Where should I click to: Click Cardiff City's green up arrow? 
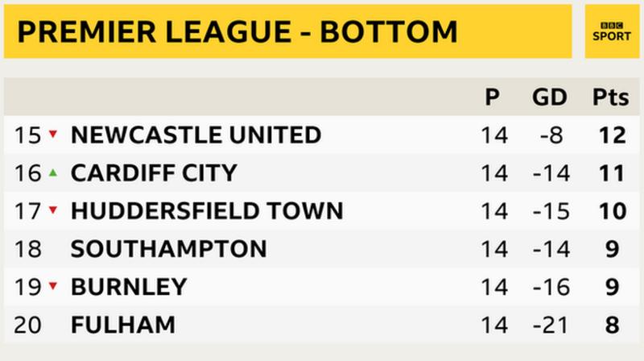pyautogui.click(x=53, y=172)
